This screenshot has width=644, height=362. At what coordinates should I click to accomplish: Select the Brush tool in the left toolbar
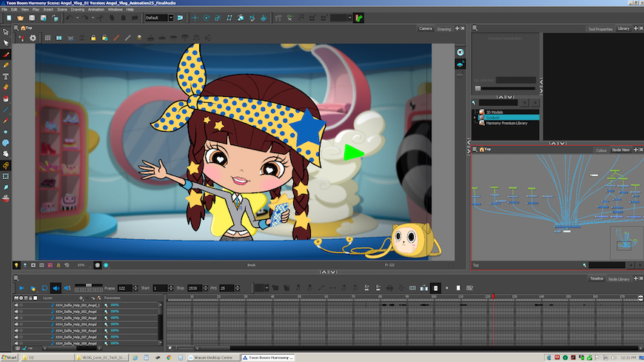6,54
